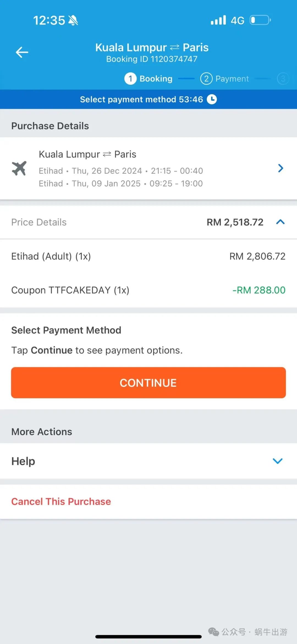
Task: Tap the airplane icon in Purchase Details
Action: click(x=19, y=168)
